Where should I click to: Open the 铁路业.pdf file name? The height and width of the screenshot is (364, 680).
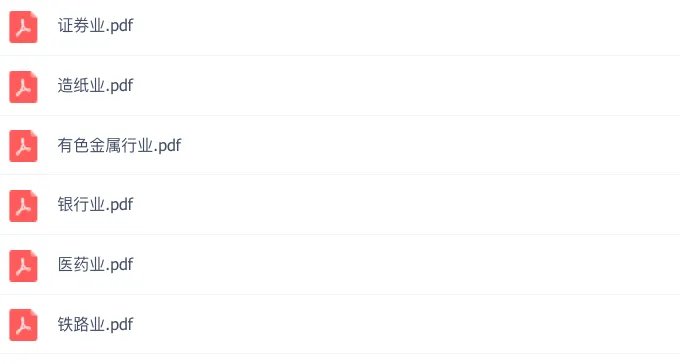tap(95, 324)
